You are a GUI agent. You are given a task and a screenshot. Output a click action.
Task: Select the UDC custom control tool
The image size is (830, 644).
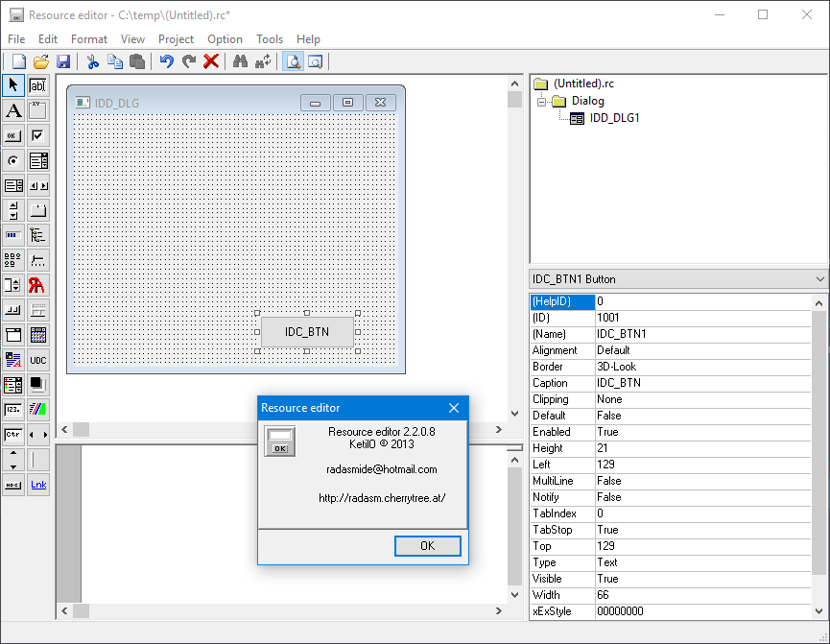(x=37, y=360)
